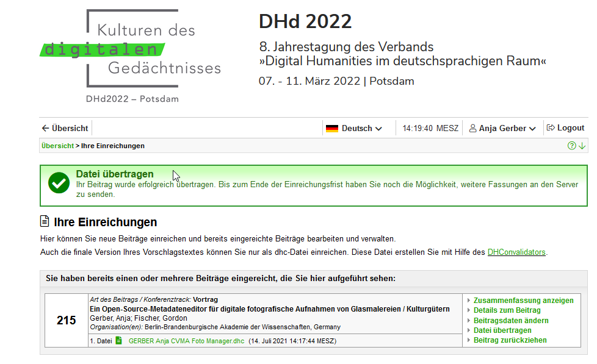Image resolution: width=597 pixels, height=364 pixels.
Task: Open Zusammenfassung anzeigen for submission 215
Action: (523, 301)
